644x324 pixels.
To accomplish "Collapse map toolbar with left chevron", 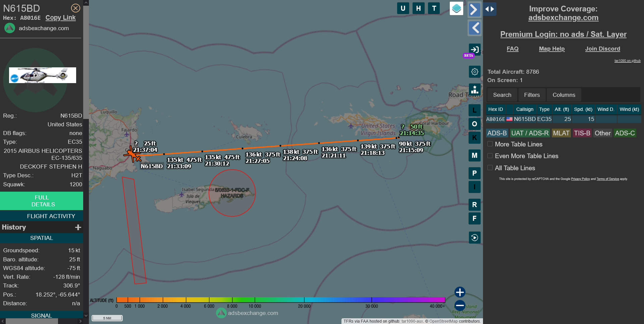I will pyautogui.click(x=474, y=28).
